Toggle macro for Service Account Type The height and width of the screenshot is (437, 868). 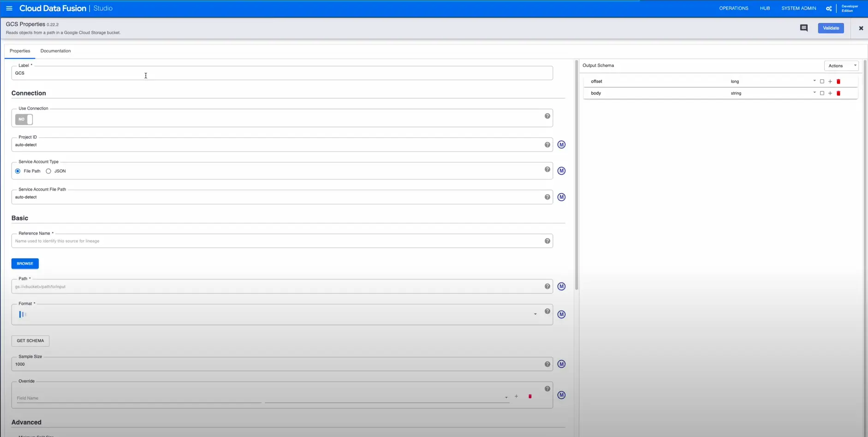561,171
